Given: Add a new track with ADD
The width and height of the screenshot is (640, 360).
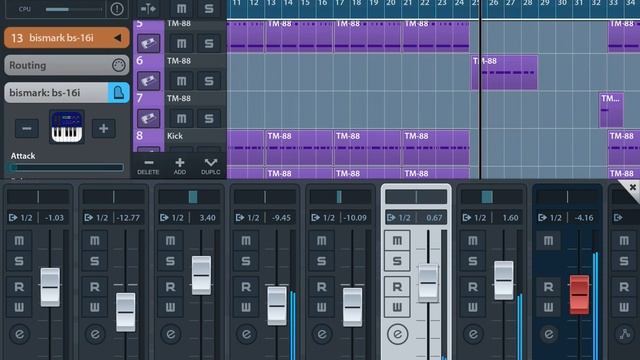Looking at the screenshot, I should point(180,167).
